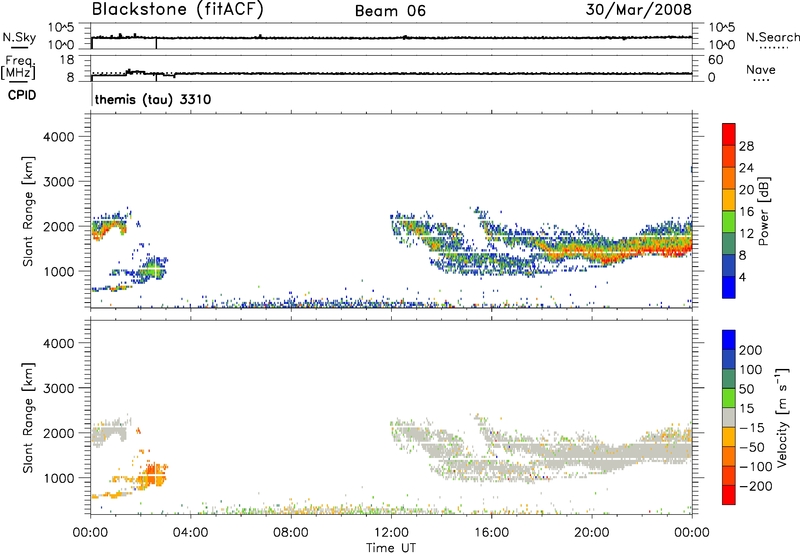The height and width of the screenshot is (554, 800).
Task: Click the left '10^5' tick on the noise axis
Action: [61, 28]
